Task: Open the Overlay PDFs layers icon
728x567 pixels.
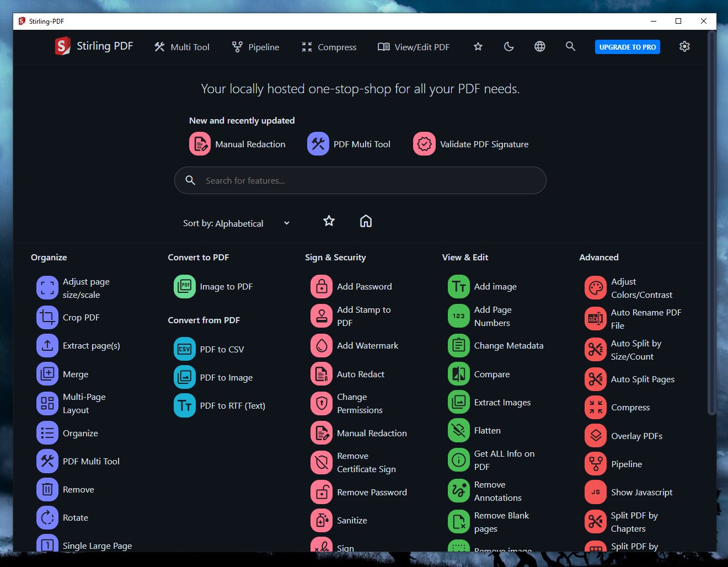Action: click(596, 436)
